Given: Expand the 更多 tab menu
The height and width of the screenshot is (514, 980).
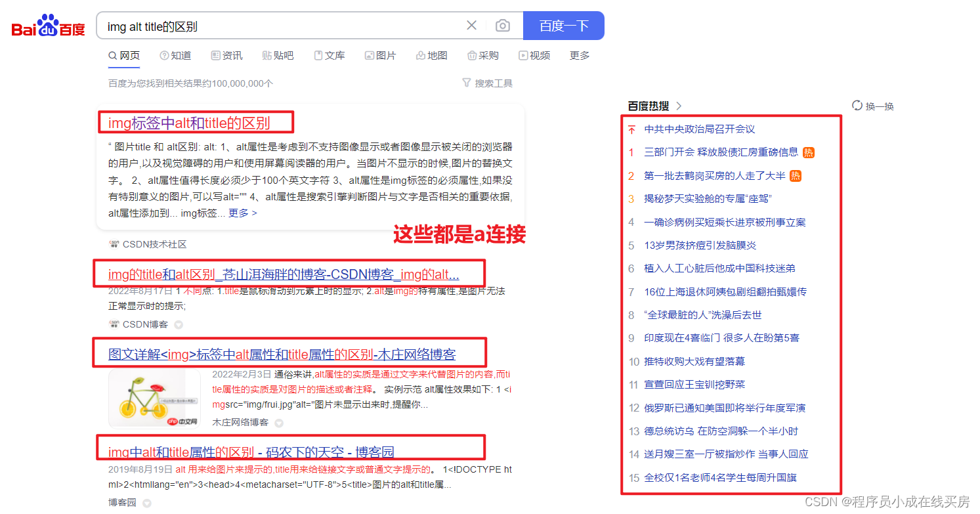Looking at the screenshot, I should pyautogui.click(x=580, y=56).
